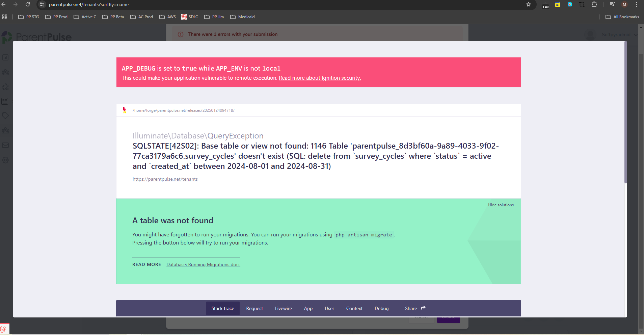
Task: Click the Illuminate\Database\QueryException class name
Action: click(x=198, y=136)
